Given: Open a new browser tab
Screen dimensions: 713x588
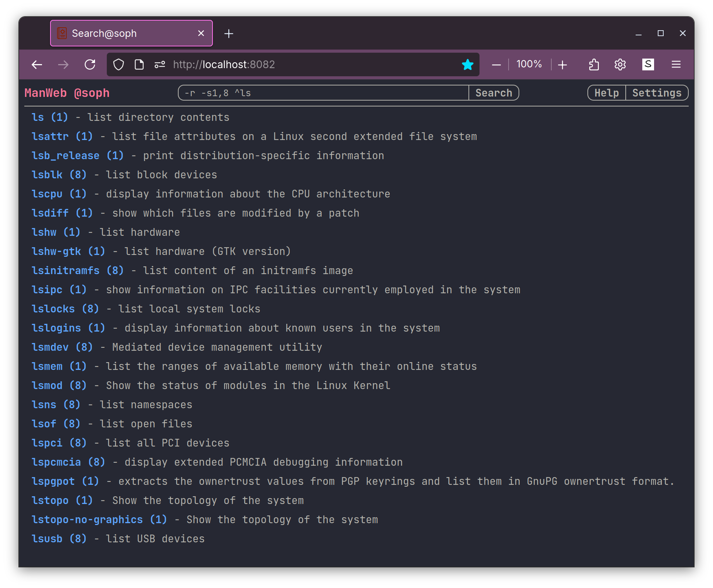Looking at the screenshot, I should pos(229,34).
